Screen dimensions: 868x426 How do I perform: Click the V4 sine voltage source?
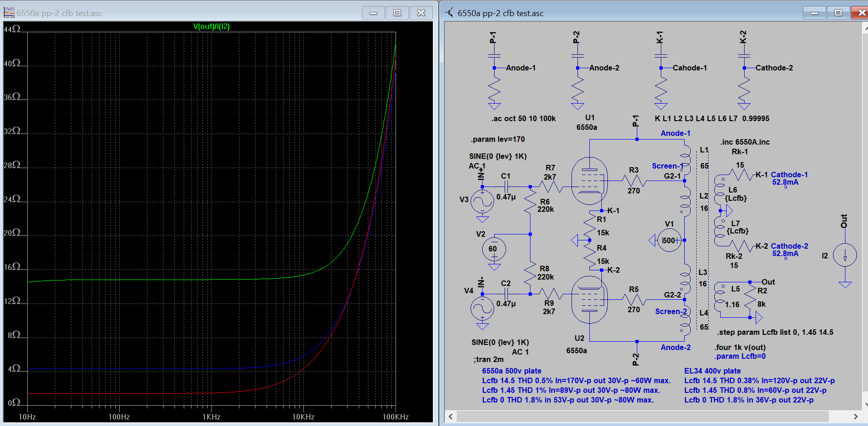click(482, 308)
